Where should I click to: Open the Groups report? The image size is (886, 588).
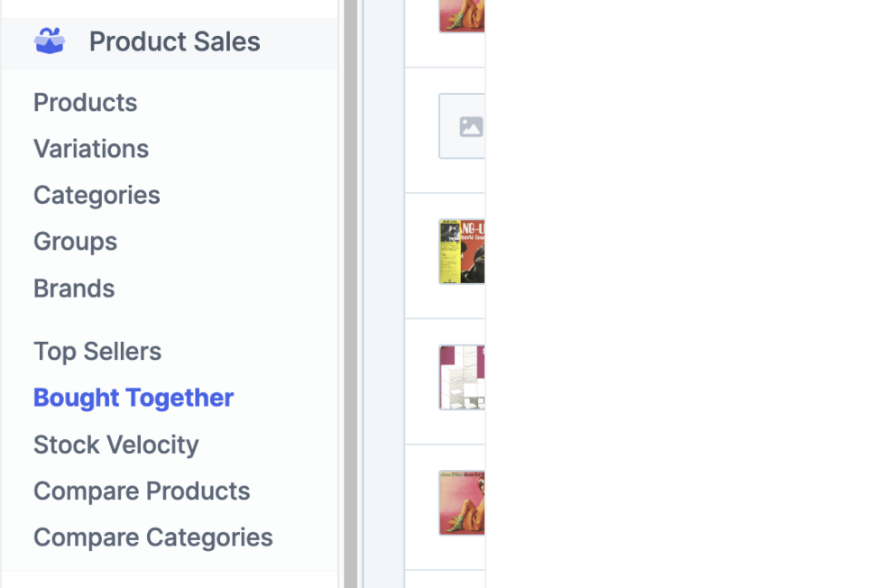pos(75,242)
